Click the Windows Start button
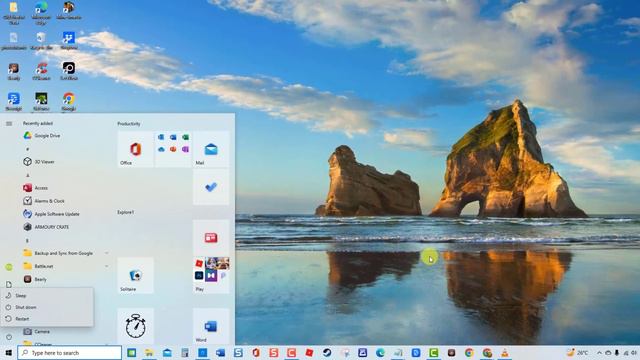 click(9, 353)
